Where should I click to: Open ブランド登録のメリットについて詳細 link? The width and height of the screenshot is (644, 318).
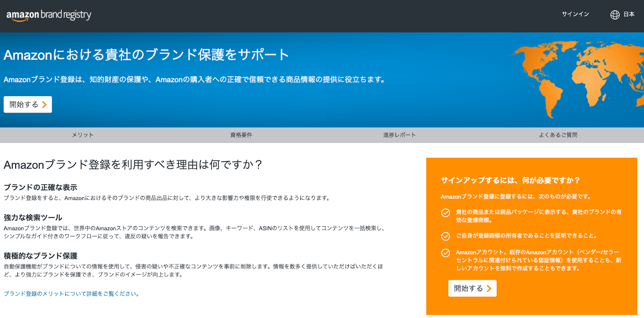tap(72, 294)
